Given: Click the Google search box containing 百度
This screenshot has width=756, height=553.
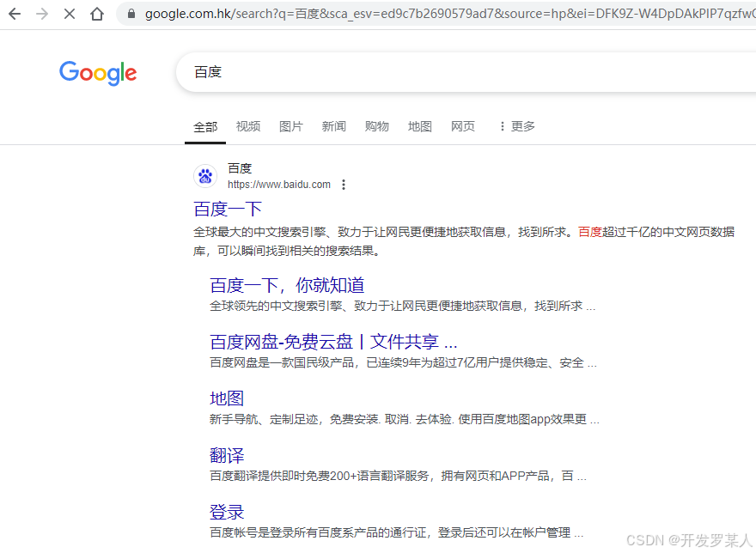Looking at the screenshot, I should click(x=466, y=72).
